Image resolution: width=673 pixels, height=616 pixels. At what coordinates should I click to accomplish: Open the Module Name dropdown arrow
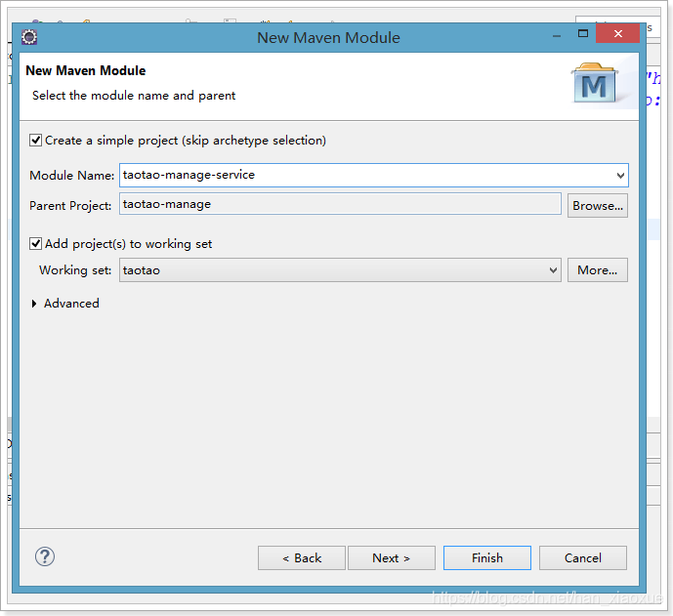click(x=620, y=175)
